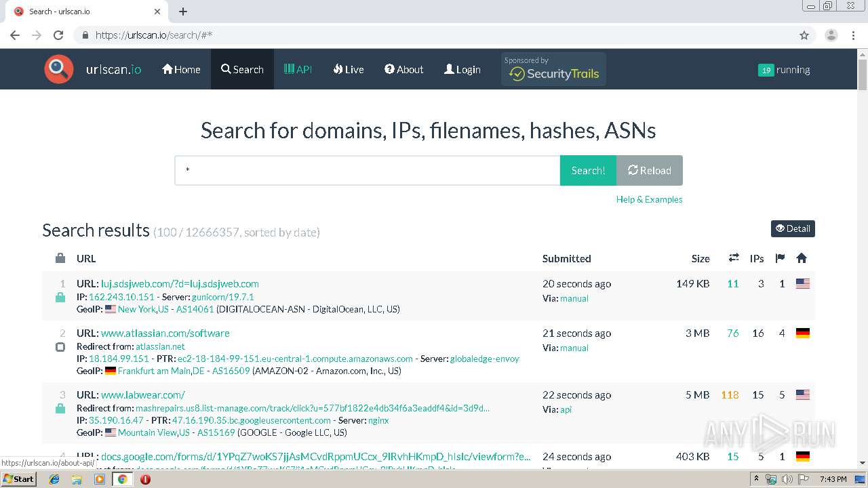Click US flag in labwear row
The width and height of the screenshot is (868, 488).
point(803,394)
